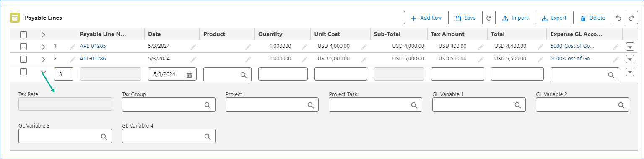Tick the header select-all checkbox

click(23, 34)
